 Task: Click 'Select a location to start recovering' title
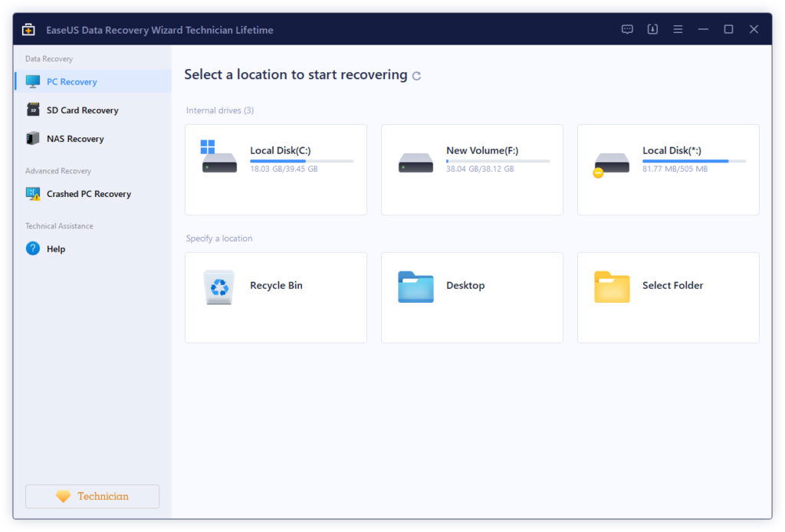[x=296, y=74]
